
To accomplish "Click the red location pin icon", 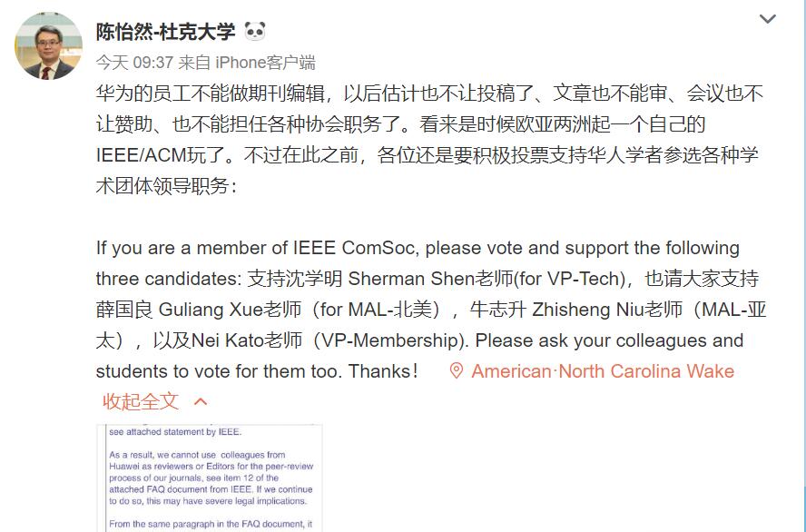I will click(x=456, y=371).
